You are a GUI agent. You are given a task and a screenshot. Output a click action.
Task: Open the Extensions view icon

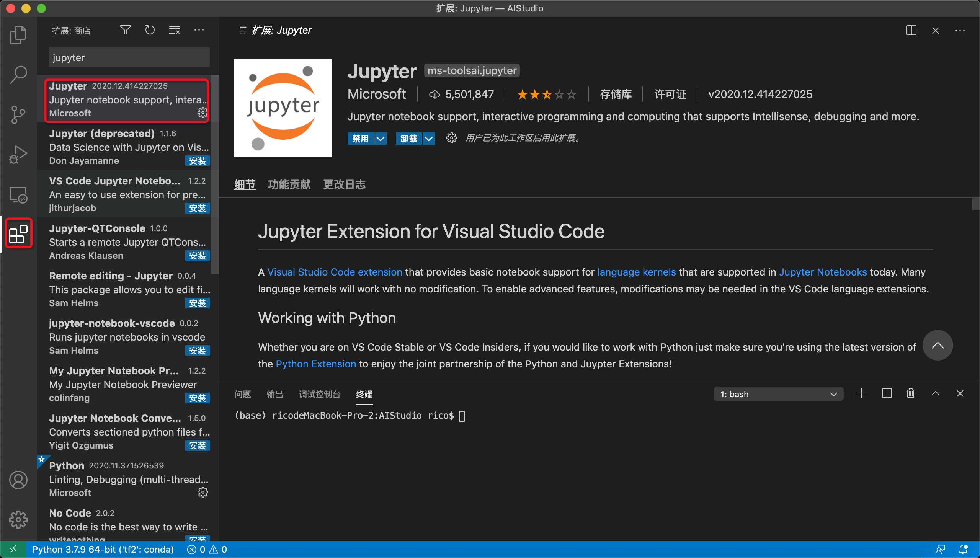click(x=18, y=234)
